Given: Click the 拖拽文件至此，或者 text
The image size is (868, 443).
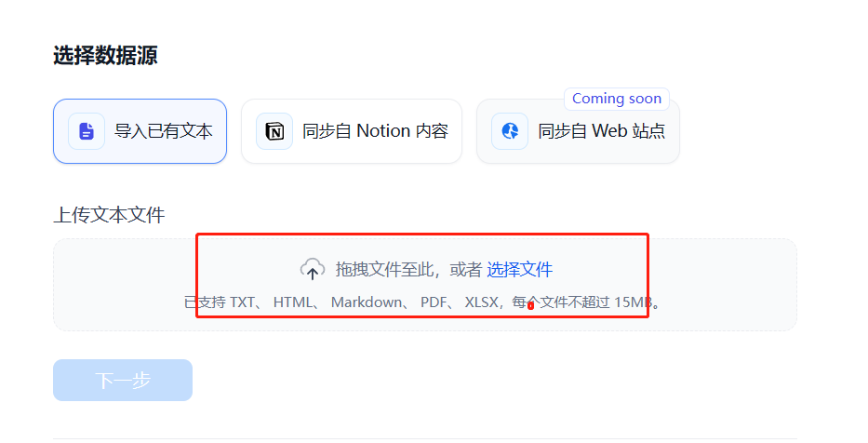Looking at the screenshot, I should pos(408,270).
